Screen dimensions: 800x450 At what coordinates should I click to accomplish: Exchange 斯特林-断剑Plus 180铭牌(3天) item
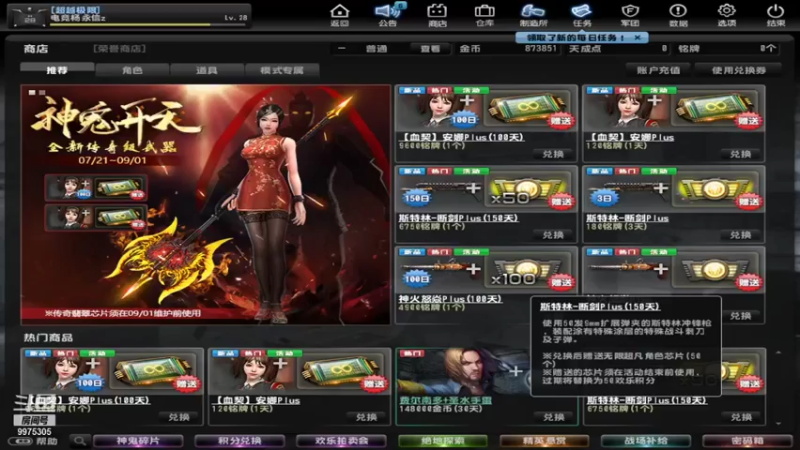point(740,235)
